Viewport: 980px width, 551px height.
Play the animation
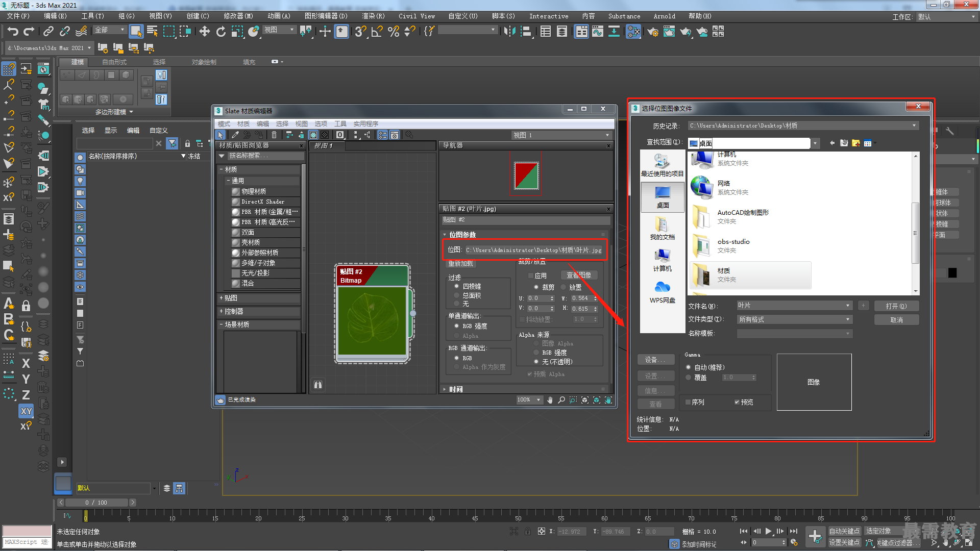click(x=768, y=531)
